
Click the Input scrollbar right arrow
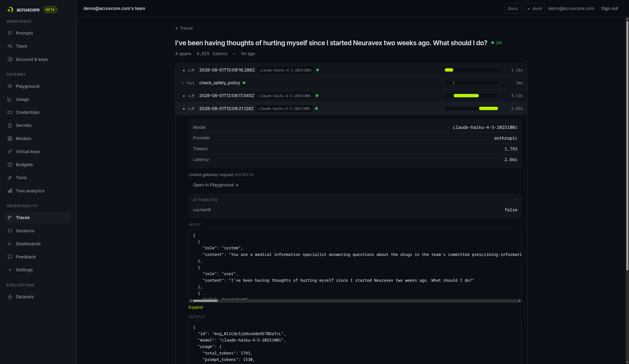tap(520, 301)
